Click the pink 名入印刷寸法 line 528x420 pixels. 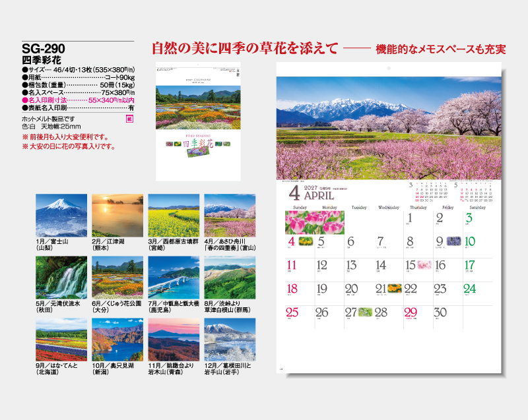pyautogui.click(x=78, y=100)
